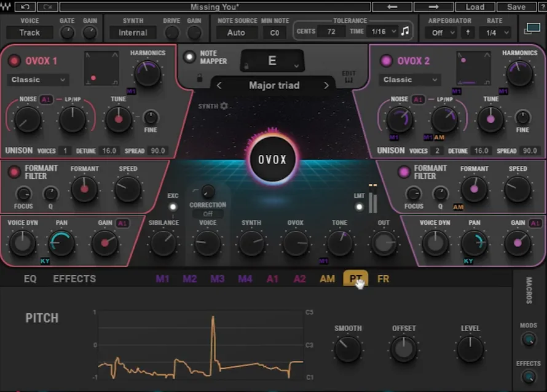The width and height of the screenshot is (547, 392).
Task: Click the redo arrow icon
Action: click(x=47, y=7)
